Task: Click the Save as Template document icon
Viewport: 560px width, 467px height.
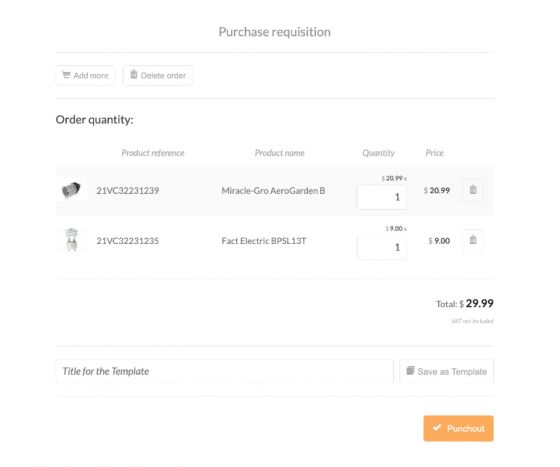Action: coord(410,371)
